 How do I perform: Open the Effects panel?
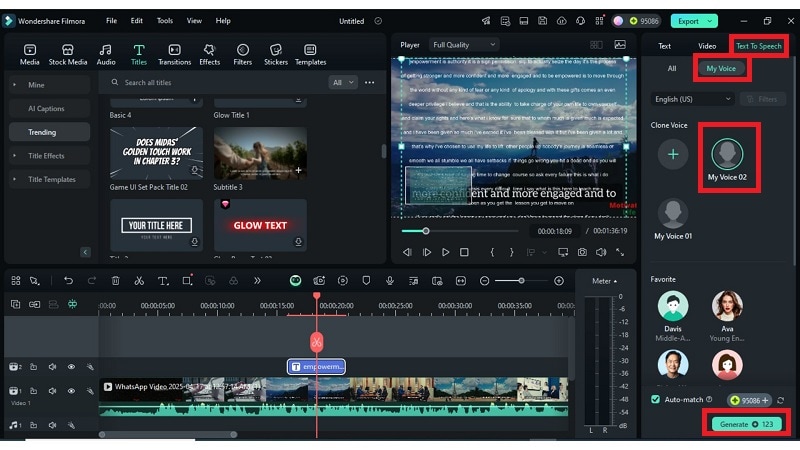(x=209, y=55)
